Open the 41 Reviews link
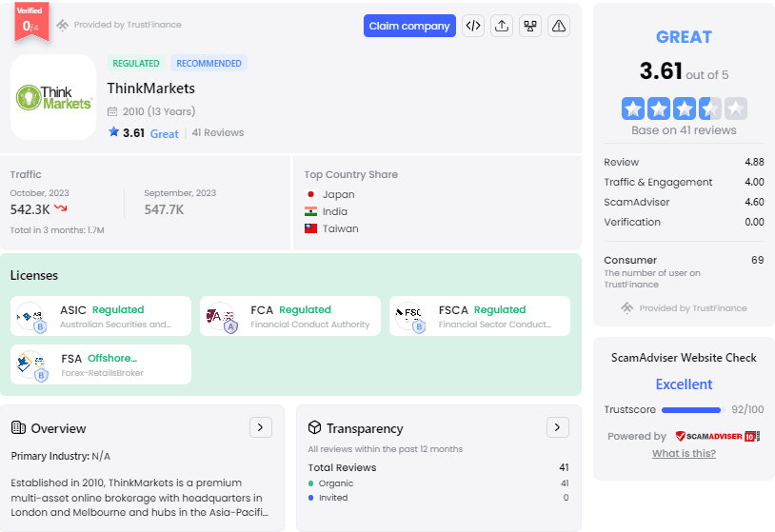The width and height of the screenshot is (775, 532). click(218, 133)
